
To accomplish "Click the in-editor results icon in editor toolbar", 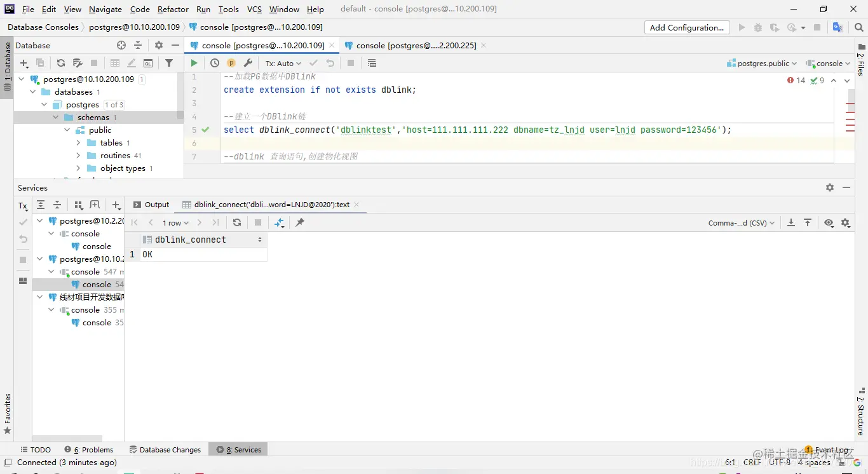I will [x=372, y=63].
